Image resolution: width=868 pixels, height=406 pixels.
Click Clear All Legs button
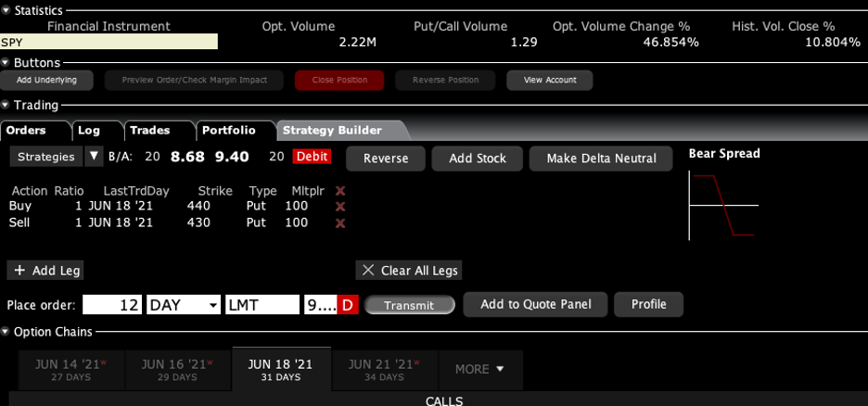[x=409, y=271]
